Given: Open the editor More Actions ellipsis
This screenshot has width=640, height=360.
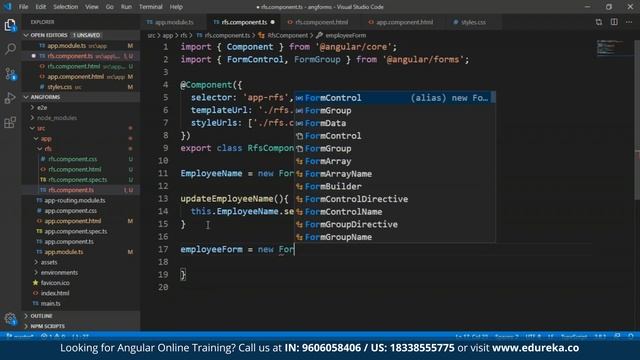Looking at the screenshot, I should point(629,22).
